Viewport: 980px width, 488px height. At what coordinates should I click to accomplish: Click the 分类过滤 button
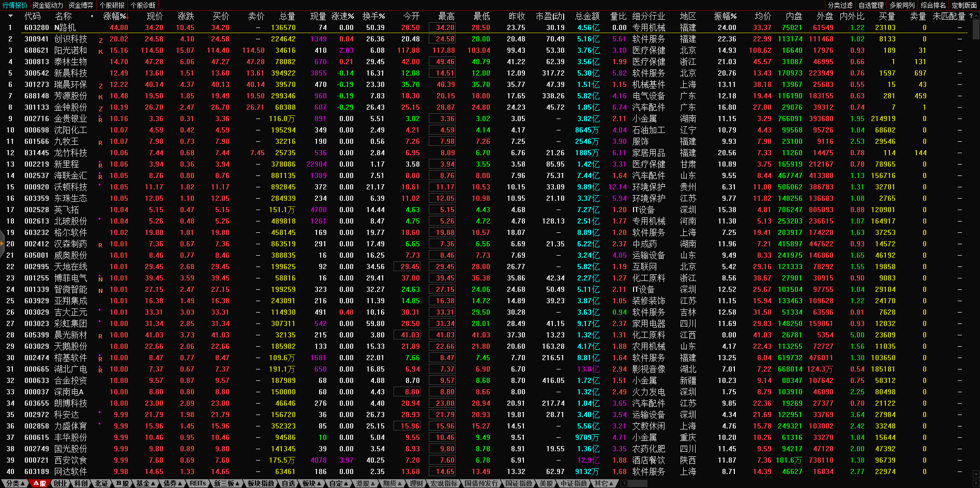[x=840, y=5]
